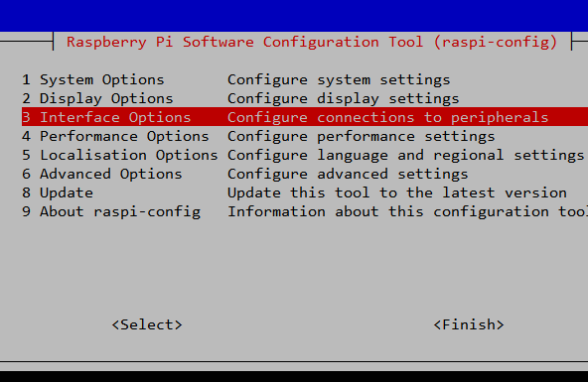
Task: Click 'Configure language and regional settings' text
Action: click(406, 155)
